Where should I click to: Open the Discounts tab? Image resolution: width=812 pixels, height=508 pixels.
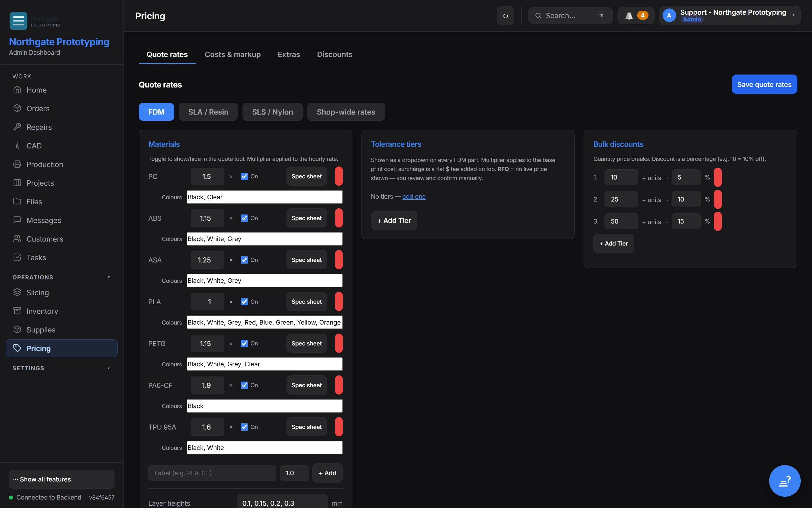click(335, 54)
